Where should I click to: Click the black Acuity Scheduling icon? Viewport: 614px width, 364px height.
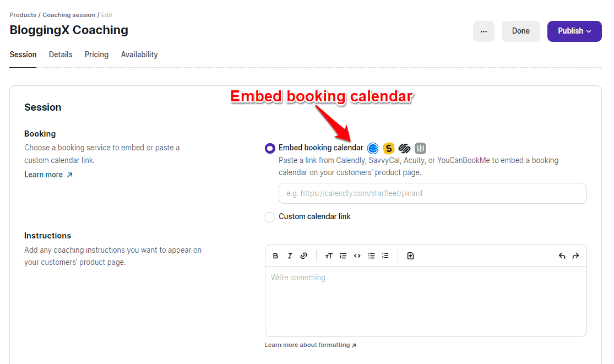point(404,148)
